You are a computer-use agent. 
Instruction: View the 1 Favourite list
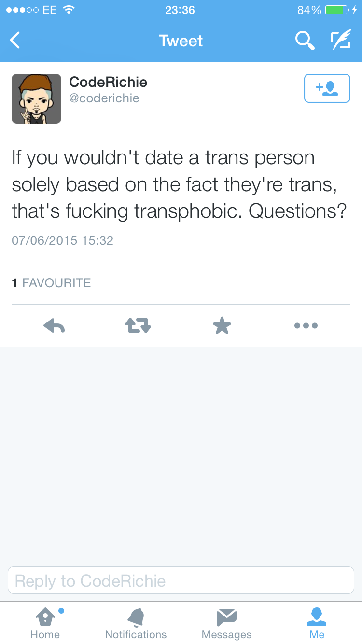coord(51,283)
